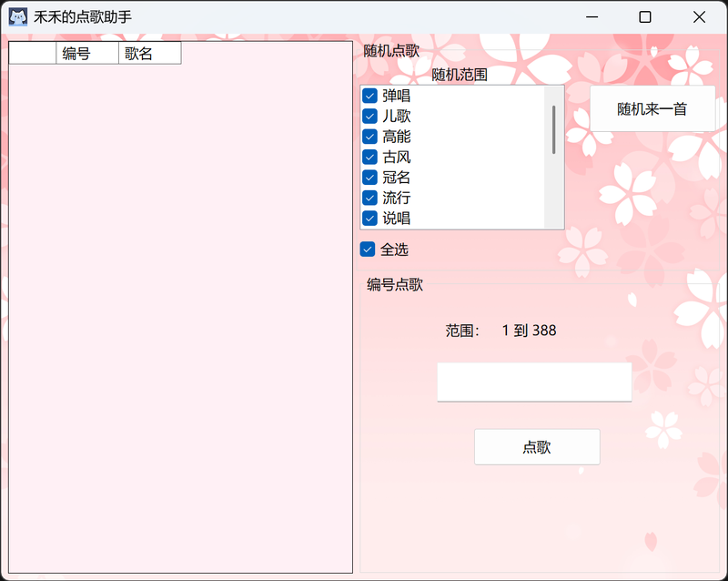Click the 歌名 column header
This screenshot has width=728, height=581.
point(150,54)
